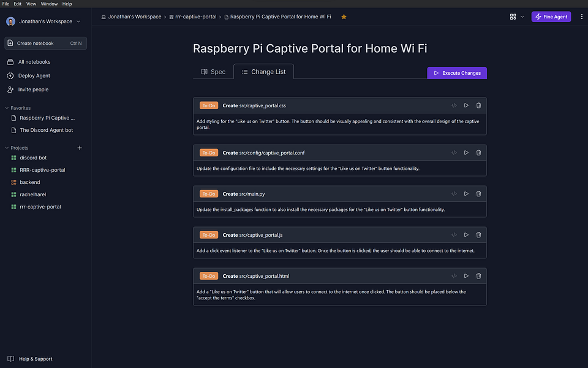Delete the captive_portal.html change
The width and height of the screenshot is (588, 368).
click(x=478, y=275)
